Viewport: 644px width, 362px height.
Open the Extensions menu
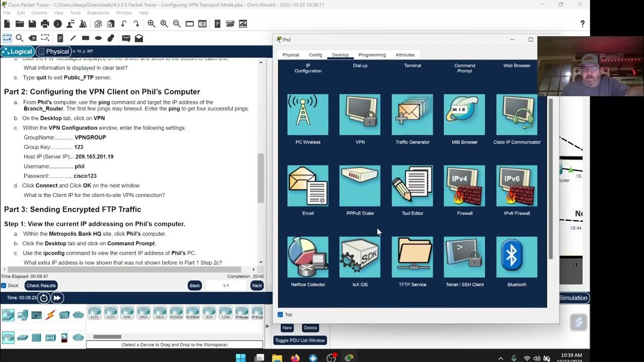98,13
